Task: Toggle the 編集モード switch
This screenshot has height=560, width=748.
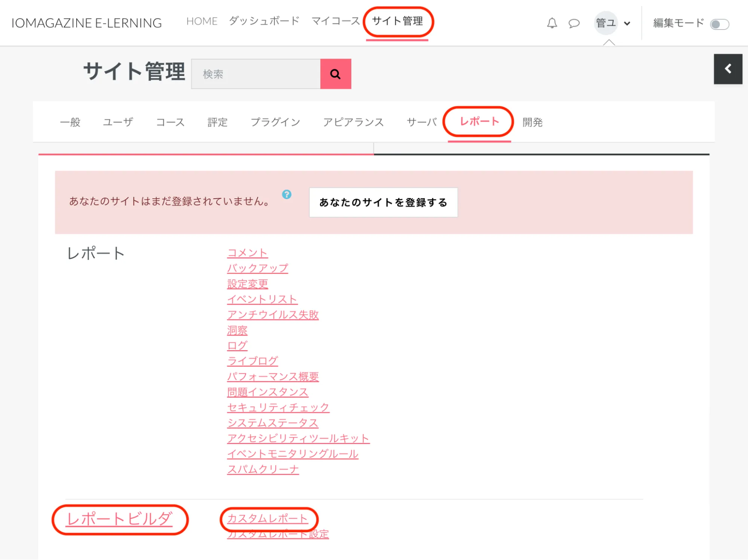Action: (719, 24)
